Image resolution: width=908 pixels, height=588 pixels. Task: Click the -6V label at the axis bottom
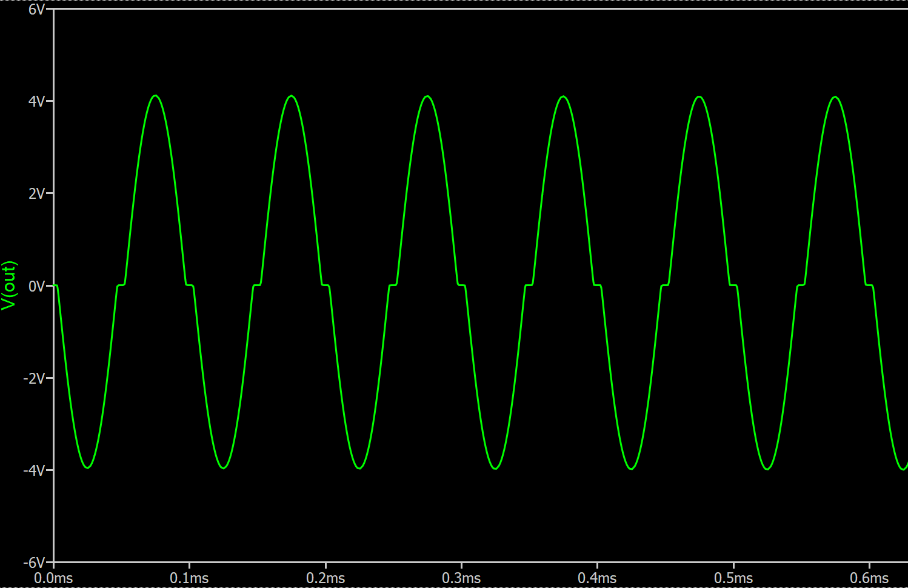click(35, 563)
